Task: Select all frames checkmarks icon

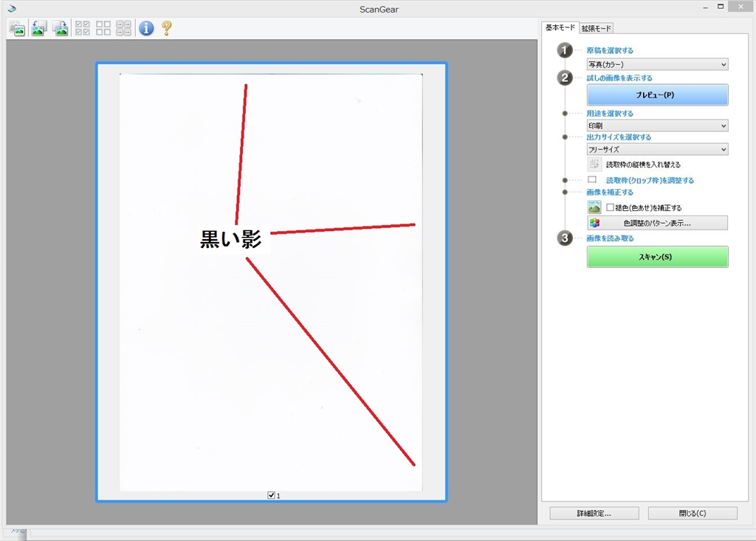Action: coord(83,28)
